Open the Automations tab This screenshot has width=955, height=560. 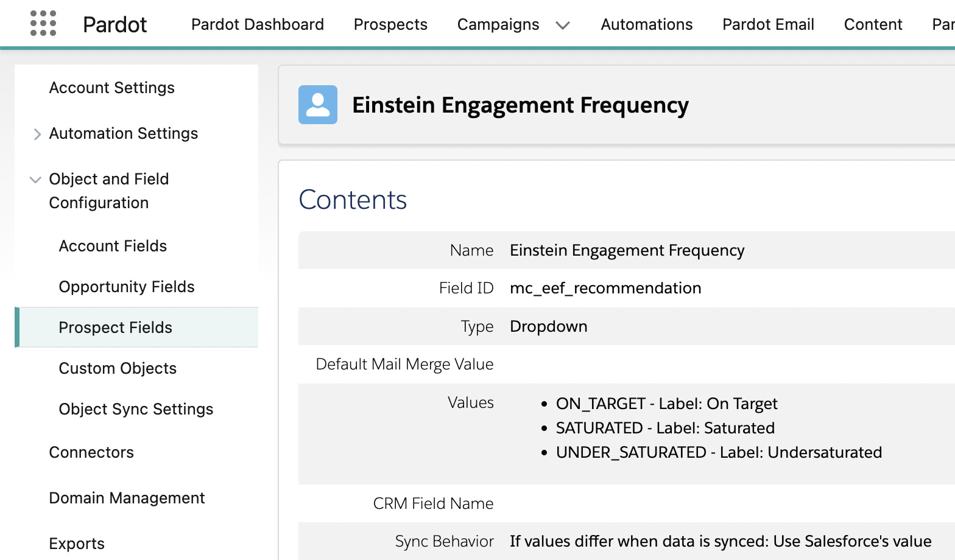click(647, 24)
